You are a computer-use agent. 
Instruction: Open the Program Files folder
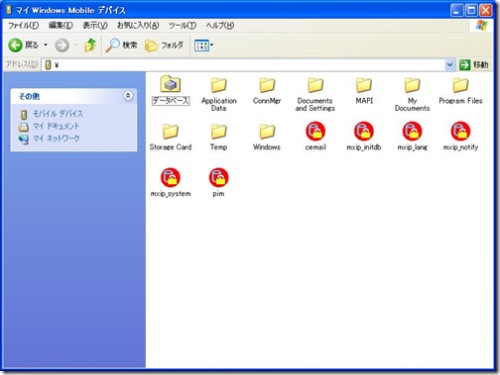460,85
